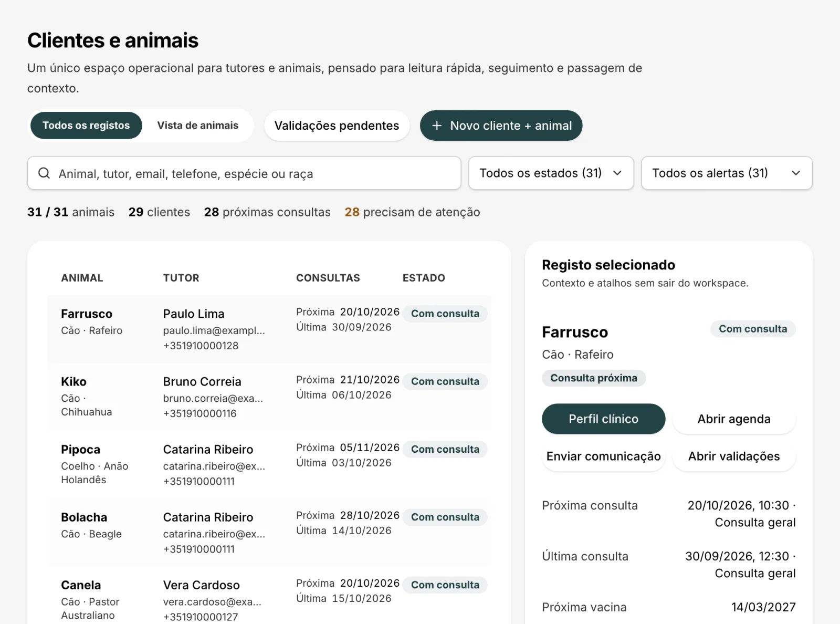
Task: Click the ANIMAL column header
Action: click(x=82, y=278)
